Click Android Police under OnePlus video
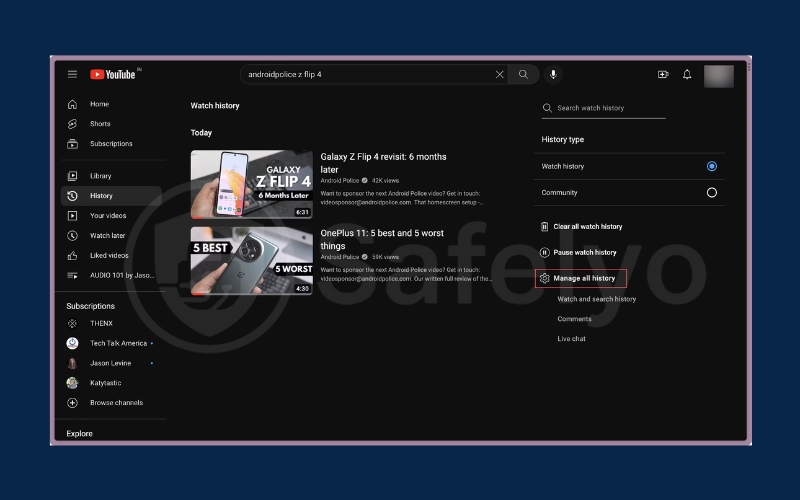This screenshot has height=500, width=800. [339, 257]
